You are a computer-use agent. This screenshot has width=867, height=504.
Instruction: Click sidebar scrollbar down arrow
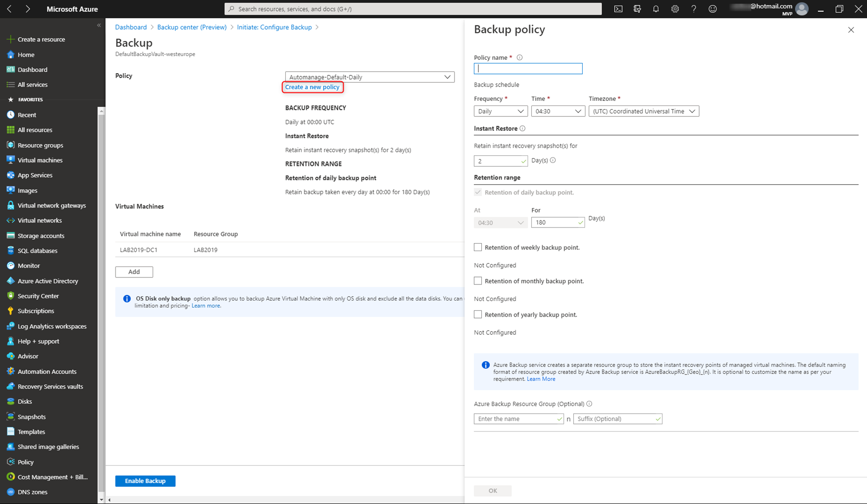pyautogui.click(x=101, y=499)
